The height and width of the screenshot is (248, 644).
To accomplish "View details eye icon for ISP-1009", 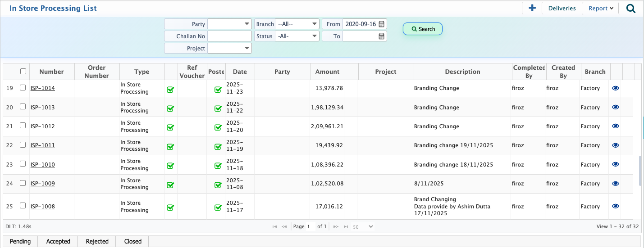I will [x=616, y=184].
